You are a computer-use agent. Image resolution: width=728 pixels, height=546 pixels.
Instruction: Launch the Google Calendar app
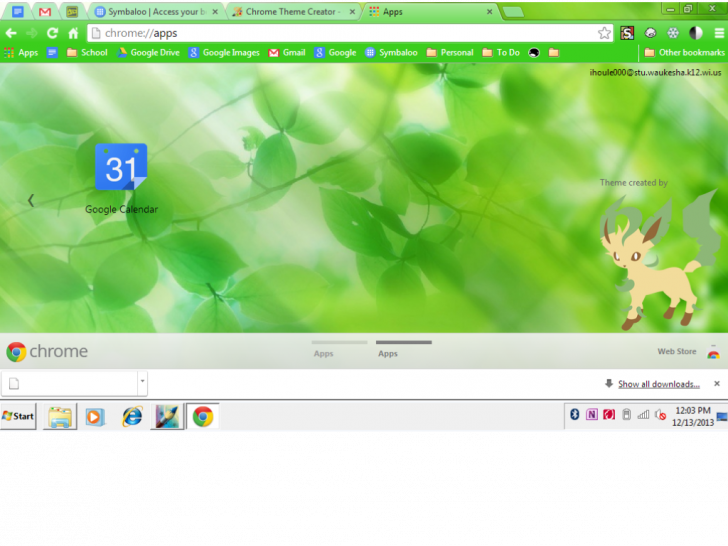click(121, 179)
